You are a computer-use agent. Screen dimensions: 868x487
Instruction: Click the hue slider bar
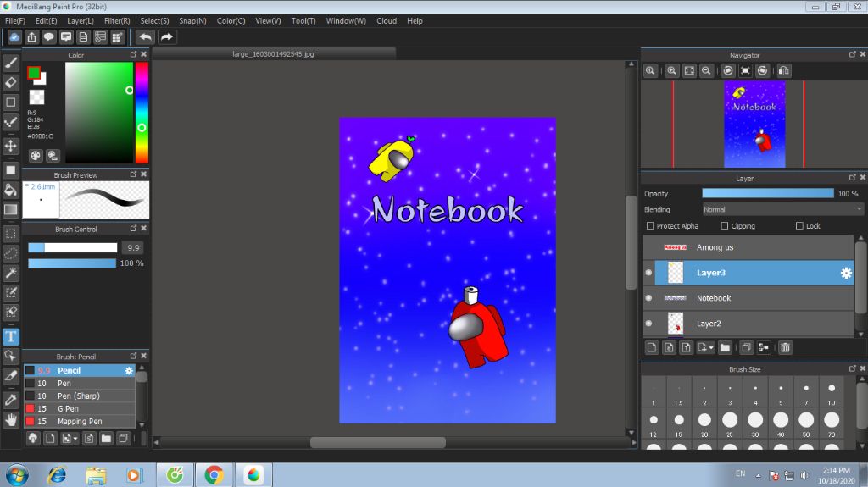pyautogui.click(x=142, y=113)
